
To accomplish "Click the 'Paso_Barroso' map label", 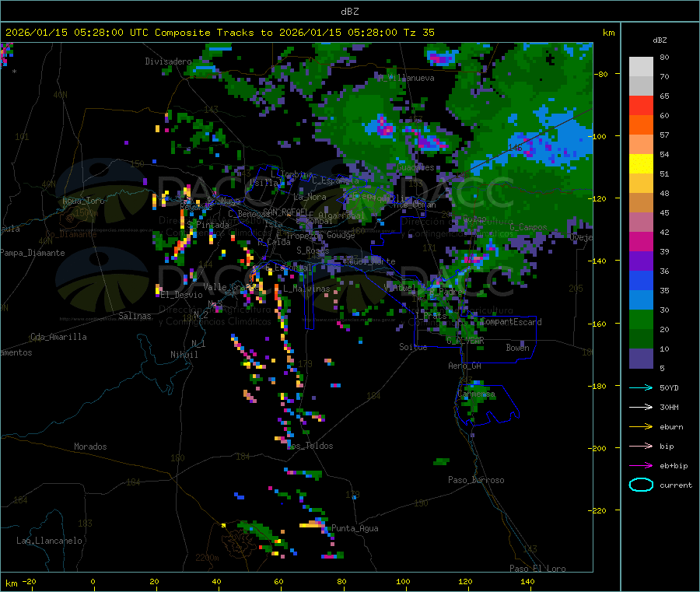I will 476,480.
